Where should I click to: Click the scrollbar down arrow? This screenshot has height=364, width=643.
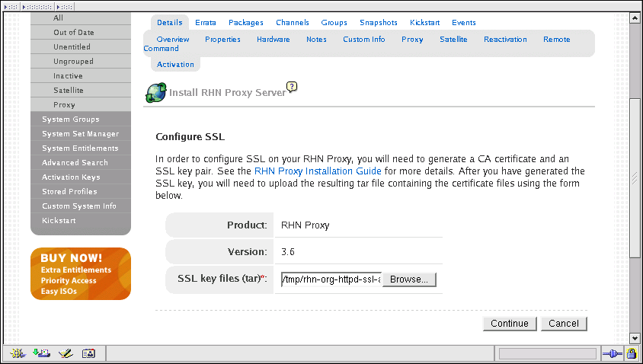(x=635, y=339)
